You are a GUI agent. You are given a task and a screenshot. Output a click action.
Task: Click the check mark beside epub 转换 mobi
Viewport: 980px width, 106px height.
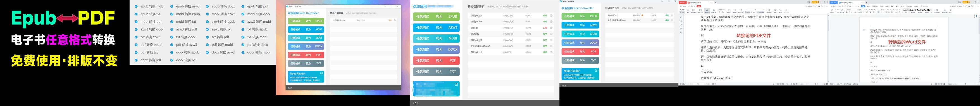coord(136,6)
